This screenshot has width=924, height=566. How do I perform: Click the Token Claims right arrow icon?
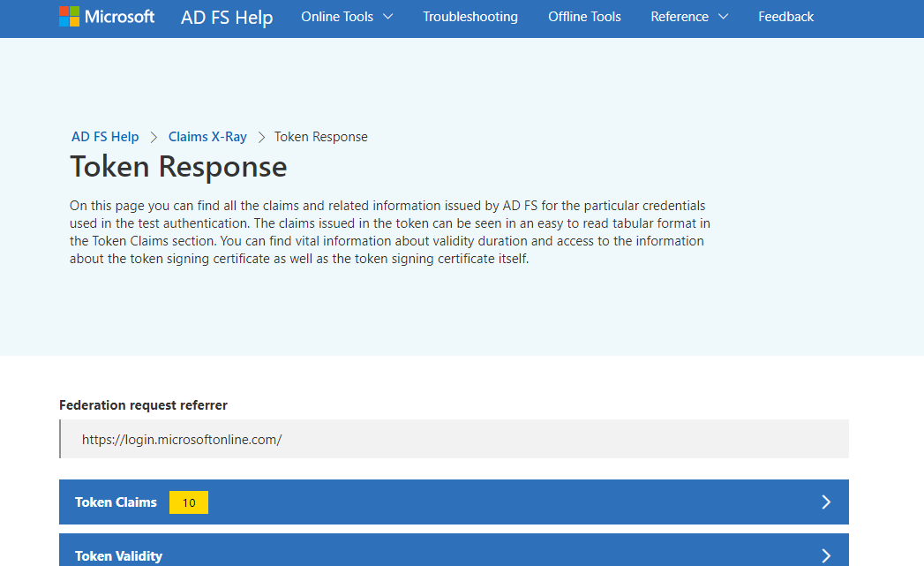pos(826,502)
